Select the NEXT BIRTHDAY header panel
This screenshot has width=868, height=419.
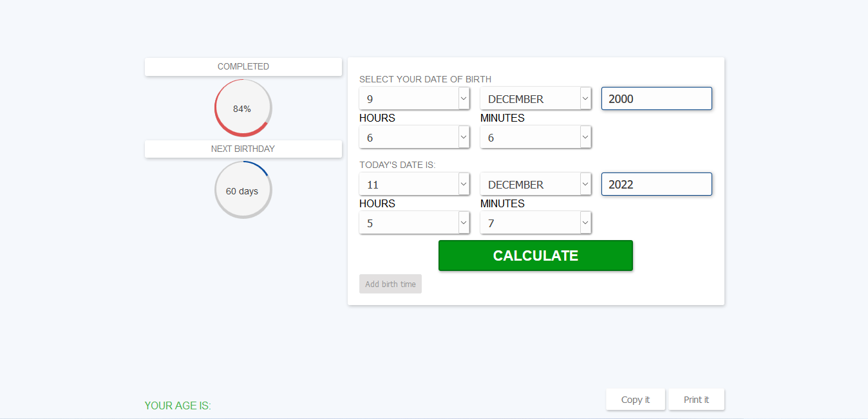243,149
